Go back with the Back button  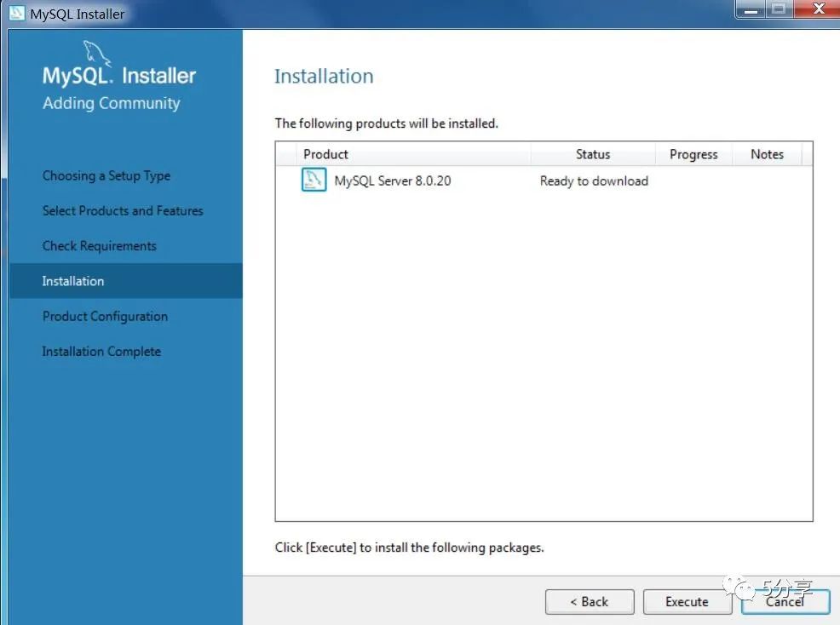pos(590,602)
